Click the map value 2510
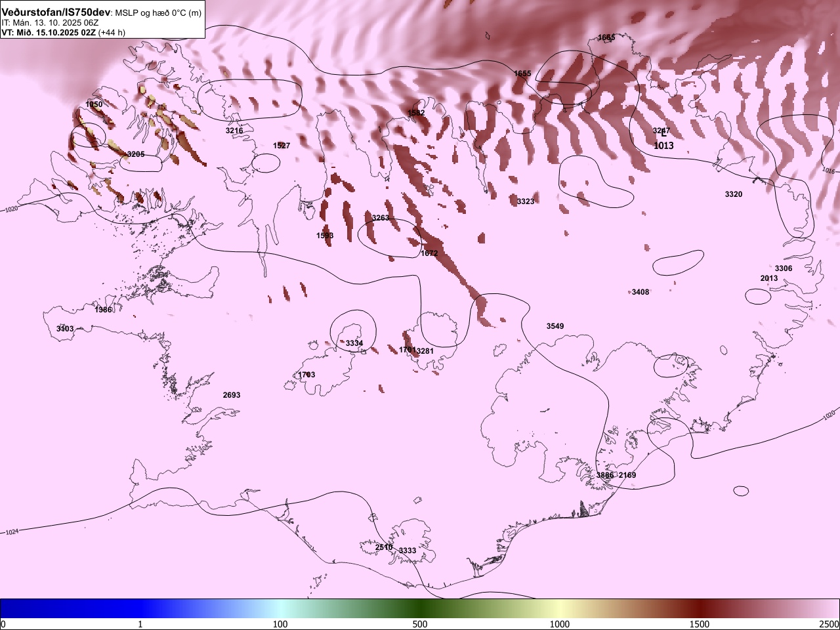The image size is (840, 630). click(x=384, y=547)
